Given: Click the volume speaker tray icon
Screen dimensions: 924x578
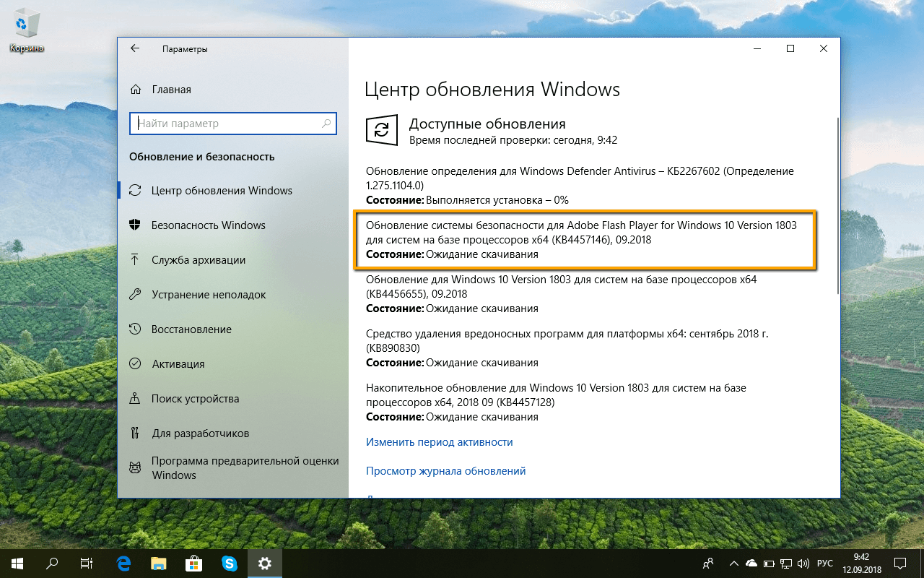Looking at the screenshot, I should (x=804, y=563).
